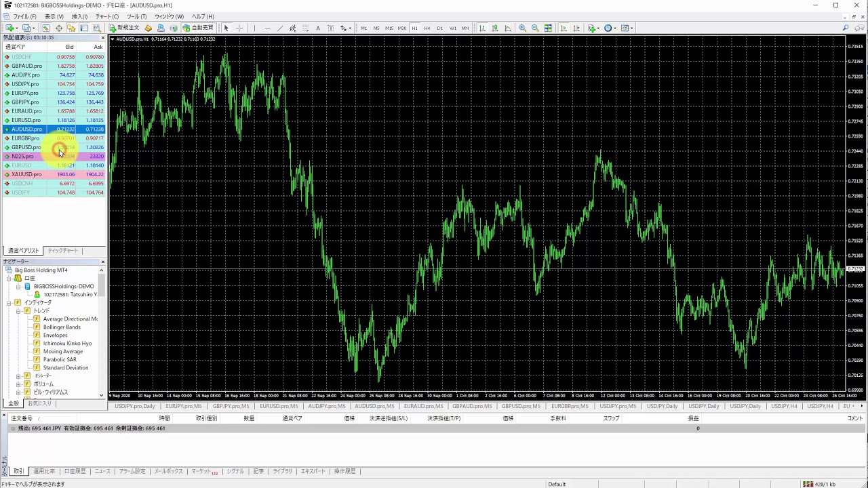Open the 口座履歴 terminal tab
Image resolution: width=868 pixels, height=488 pixels.
click(75, 471)
